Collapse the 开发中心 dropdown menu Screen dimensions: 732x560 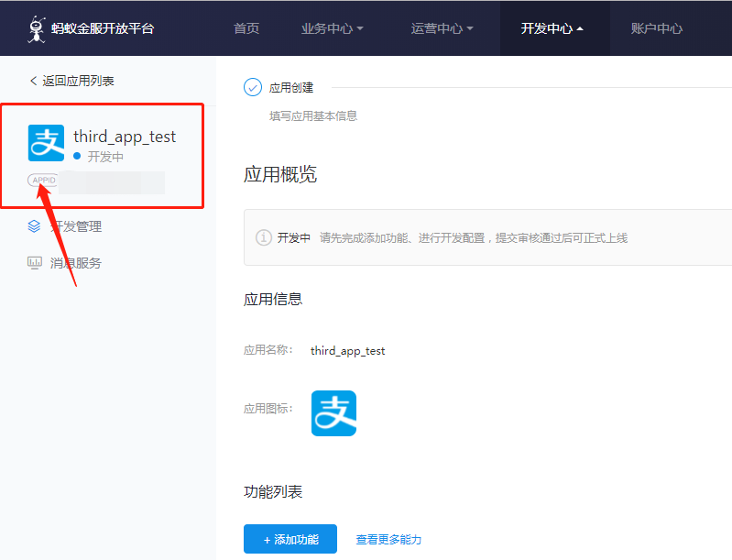552,28
